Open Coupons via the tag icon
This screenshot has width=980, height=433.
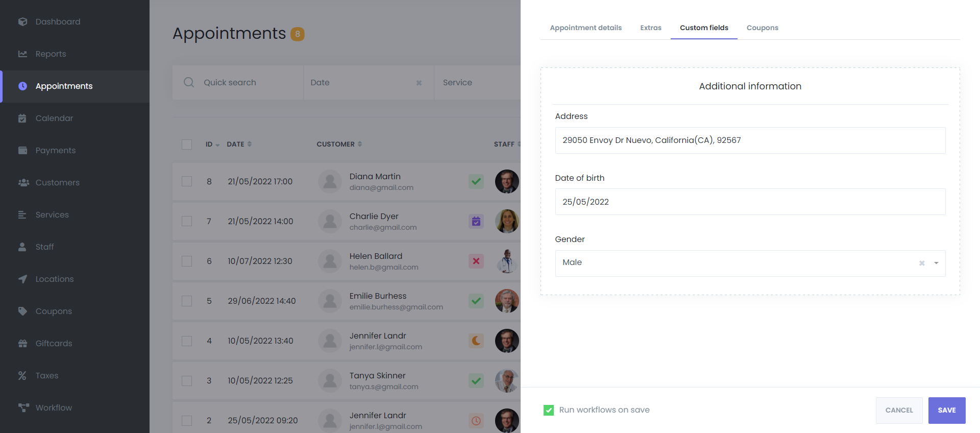(x=22, y=311)
